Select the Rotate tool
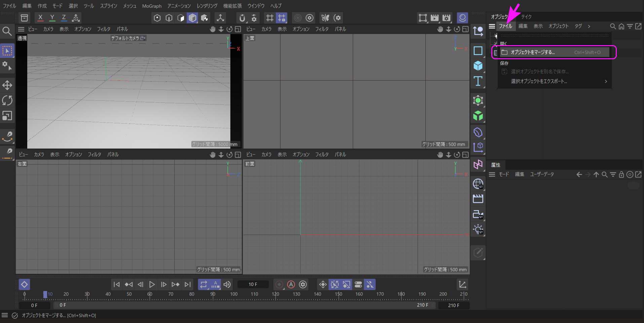This screenshot has height=323, width=644. pos(7,100)
